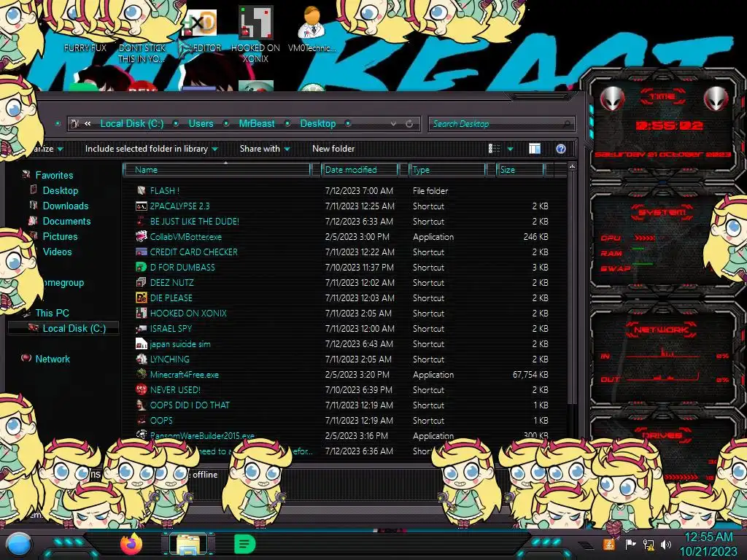Open Documents in navigation pane
The height and width of the screenshot is (560, 747).
[x=66, y=221]
